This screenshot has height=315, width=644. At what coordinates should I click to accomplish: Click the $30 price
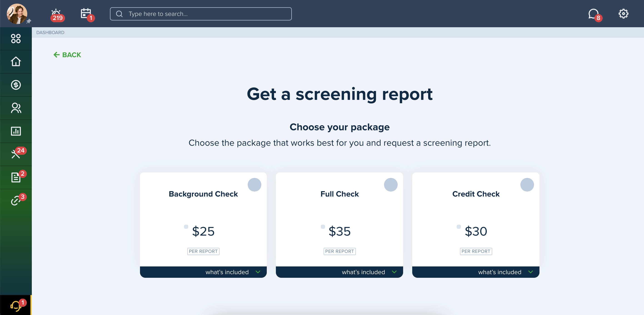(x=476, y=231)
